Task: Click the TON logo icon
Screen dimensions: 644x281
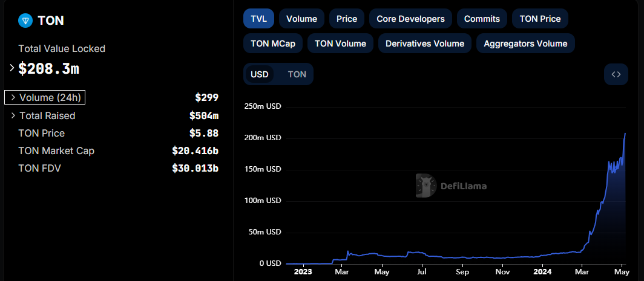Action: coord(25,20)
